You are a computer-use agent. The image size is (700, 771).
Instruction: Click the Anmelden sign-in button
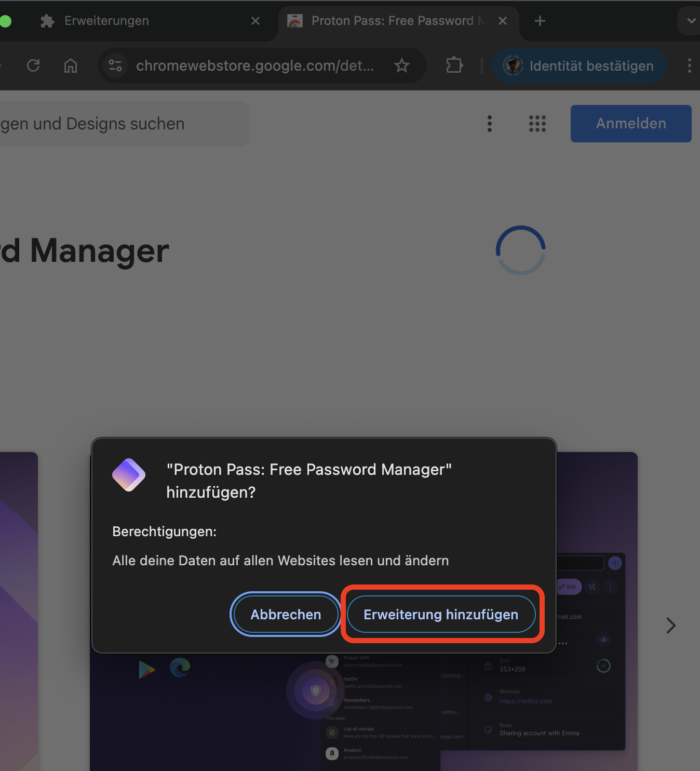[x=631, y=124]
